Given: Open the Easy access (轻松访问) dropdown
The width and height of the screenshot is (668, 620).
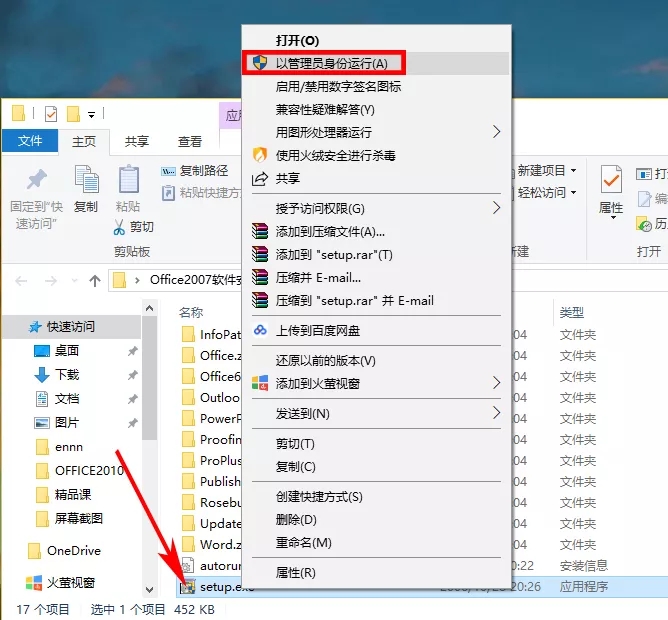Looking at the screenshot, I should click(545, 193).
